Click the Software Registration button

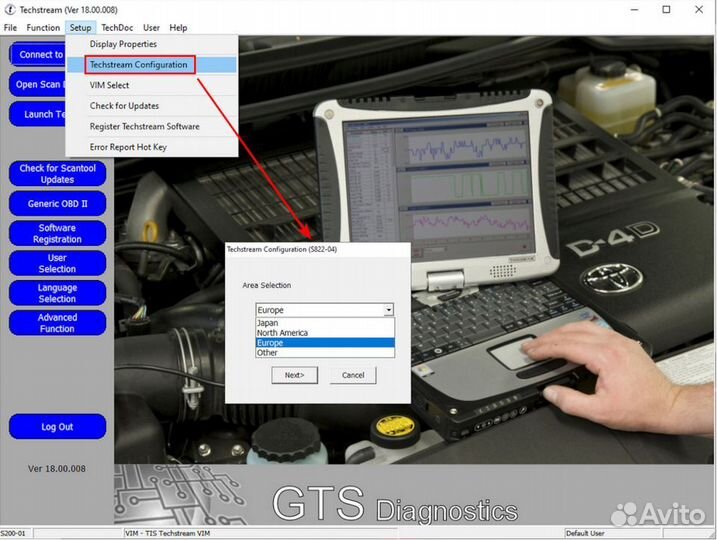(x=58, y=233)
